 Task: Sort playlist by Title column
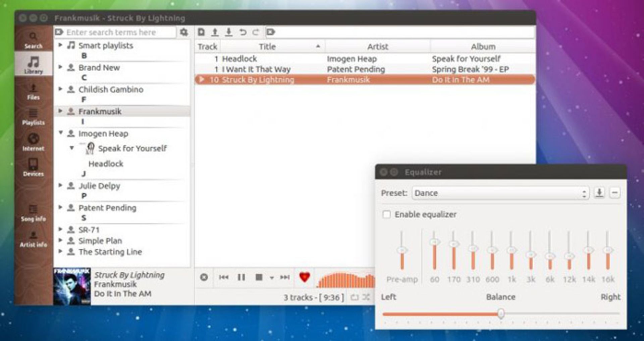[x=272, y=47]
